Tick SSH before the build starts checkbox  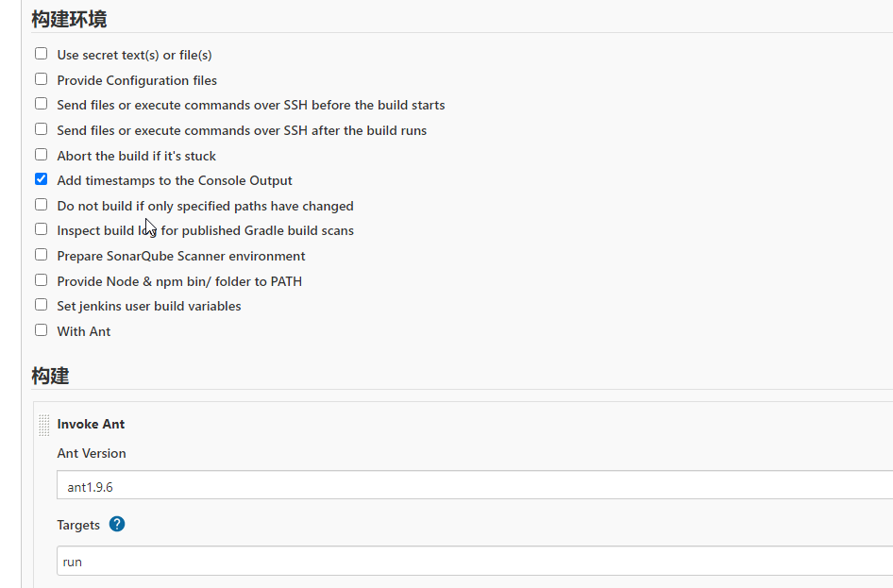coord(41,104)
